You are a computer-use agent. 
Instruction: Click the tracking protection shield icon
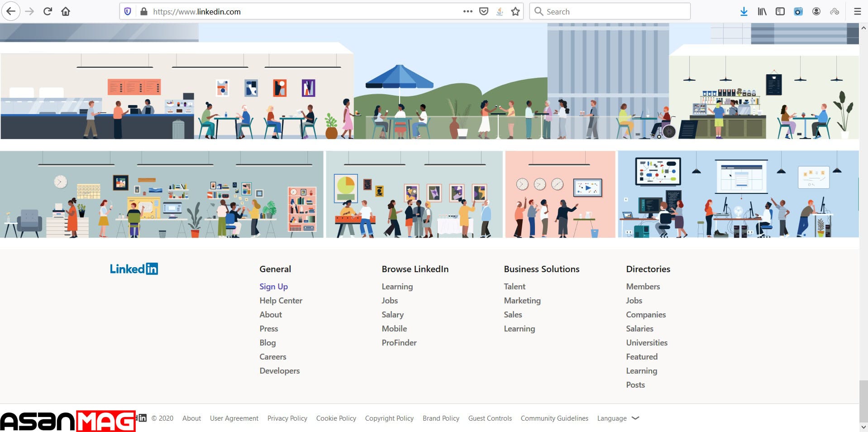[128, 11]
